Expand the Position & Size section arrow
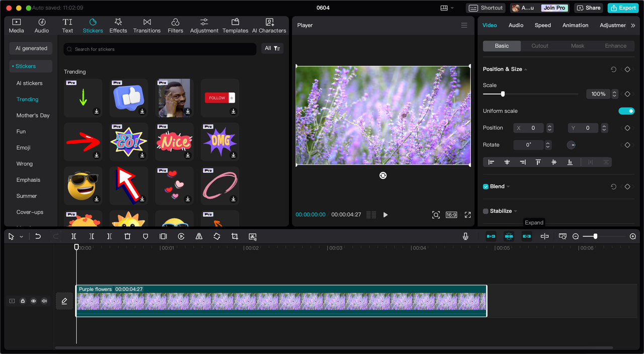This screenshot has height=354, width=644. coord(526,69)
